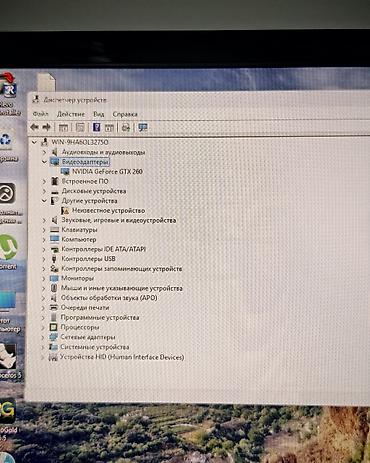Click the printer icon beside Очереди печати
Image resolution: width=370 pixels, height=463 pixels.
[x=54, y=307]
